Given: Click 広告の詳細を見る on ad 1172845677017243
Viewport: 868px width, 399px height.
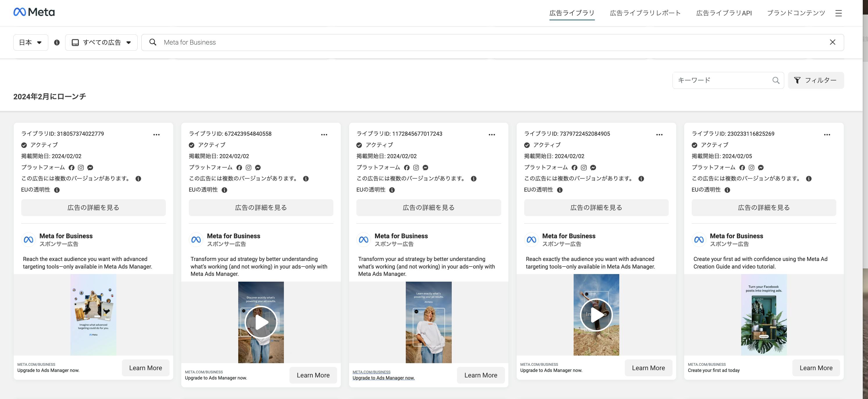Looking at the screenshot, I should coord(428,207).
